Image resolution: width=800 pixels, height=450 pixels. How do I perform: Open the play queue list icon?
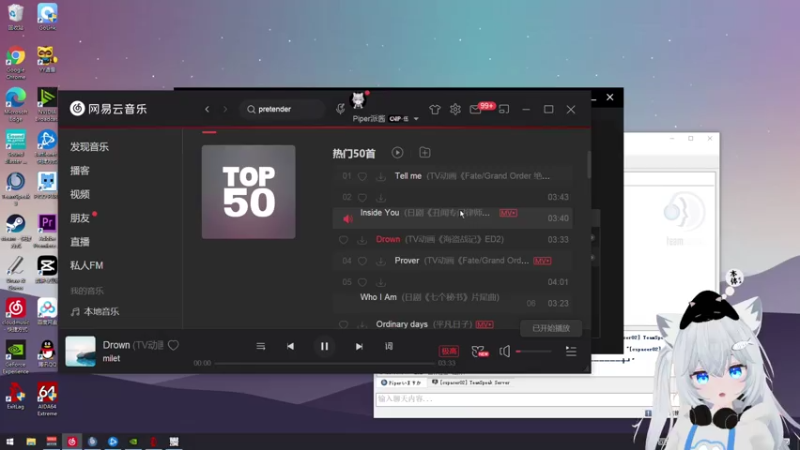(x=571, y=351)
